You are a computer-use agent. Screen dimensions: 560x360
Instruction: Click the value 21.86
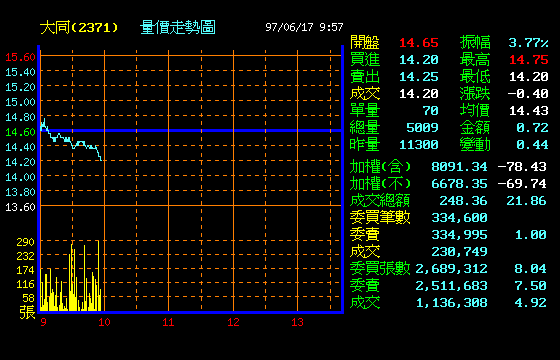point(526,201)
